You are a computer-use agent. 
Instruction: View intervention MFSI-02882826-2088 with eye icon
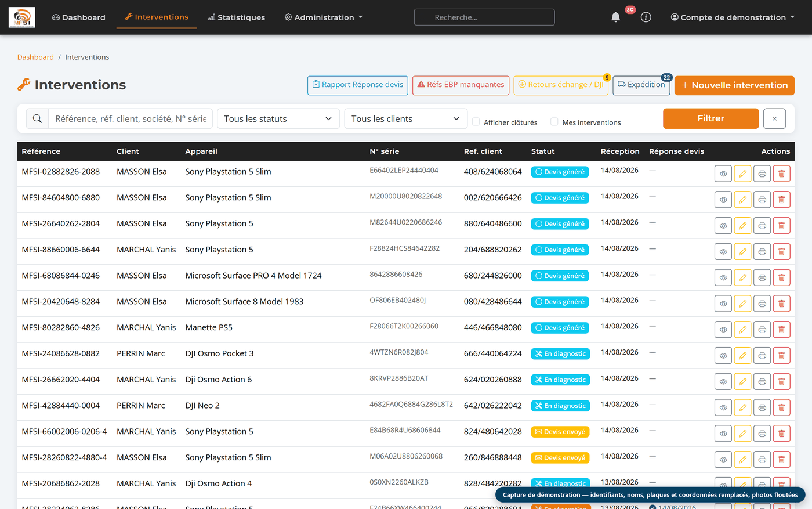click(723, 174)
